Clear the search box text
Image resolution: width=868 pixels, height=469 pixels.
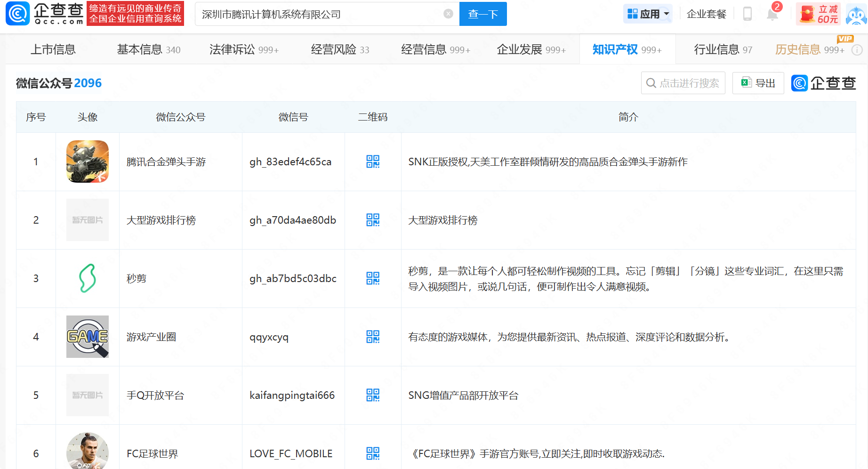pyautogui.click(x=448, y=14)
